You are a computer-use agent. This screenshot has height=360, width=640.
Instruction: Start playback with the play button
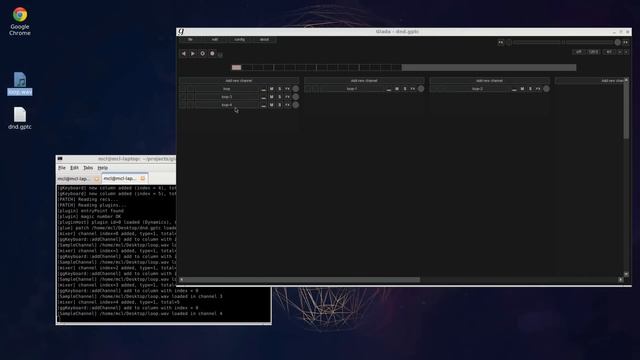point(193,53)
